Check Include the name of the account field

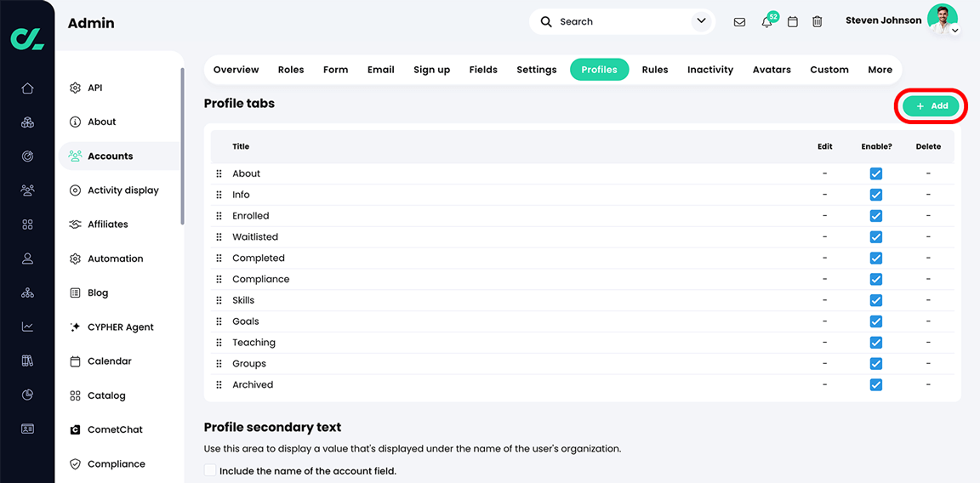210,470
